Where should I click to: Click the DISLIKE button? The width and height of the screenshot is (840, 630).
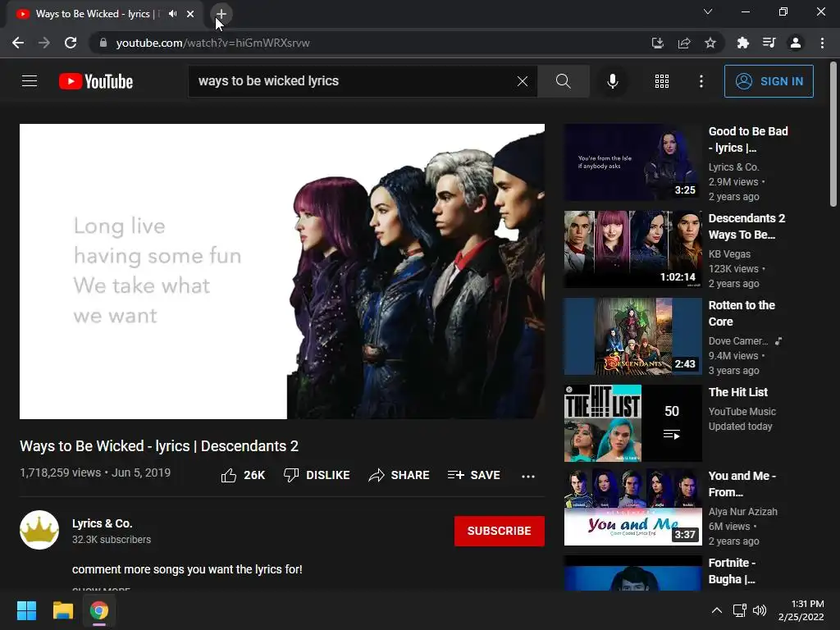pyautogui.click(x=317, y=475)
